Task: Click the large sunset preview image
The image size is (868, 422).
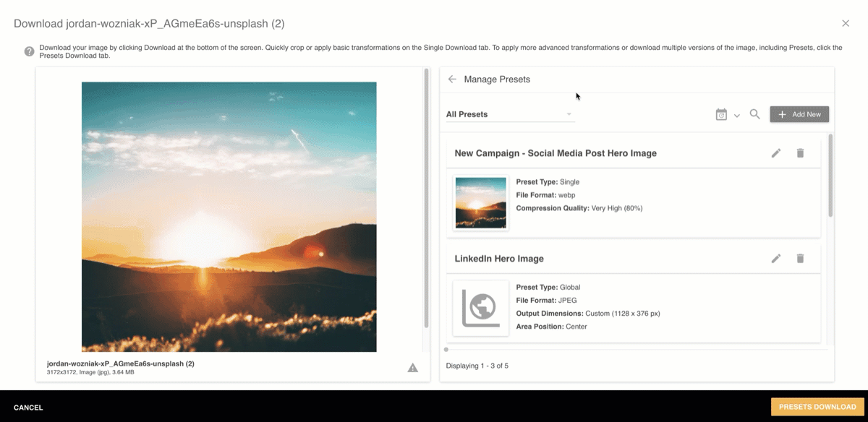Action: [x=229, y=217]
